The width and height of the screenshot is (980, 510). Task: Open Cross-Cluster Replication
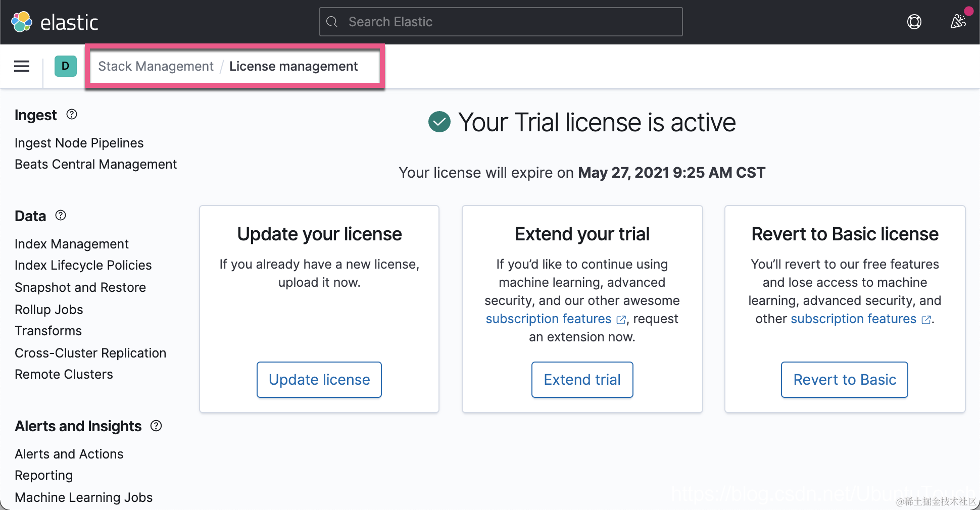click(x=90, y=353)
